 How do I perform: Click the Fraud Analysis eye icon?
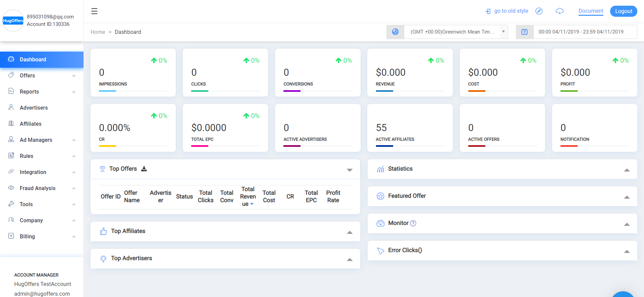[11, 188]
